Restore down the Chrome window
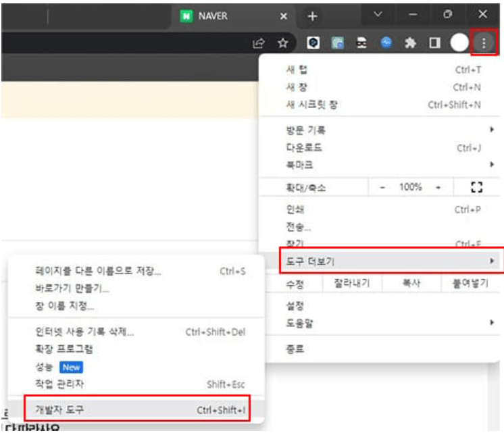The height and width of the screenshot is (435, 504). tap(448, 14)
